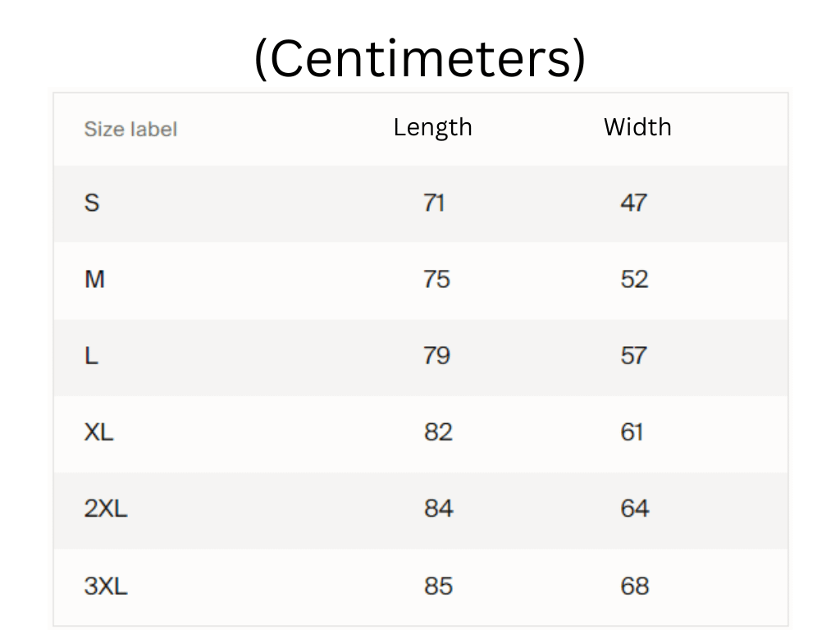Click length value 71 for size S
840x630 pixels.
tap(434, 203)
